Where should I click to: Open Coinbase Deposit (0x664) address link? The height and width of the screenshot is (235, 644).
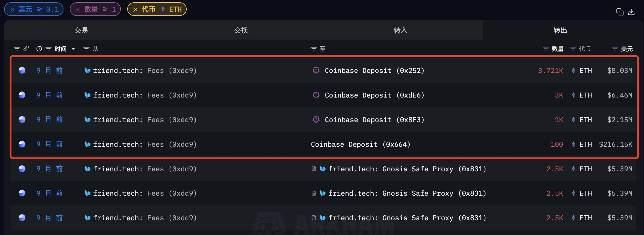pos(360,144)
